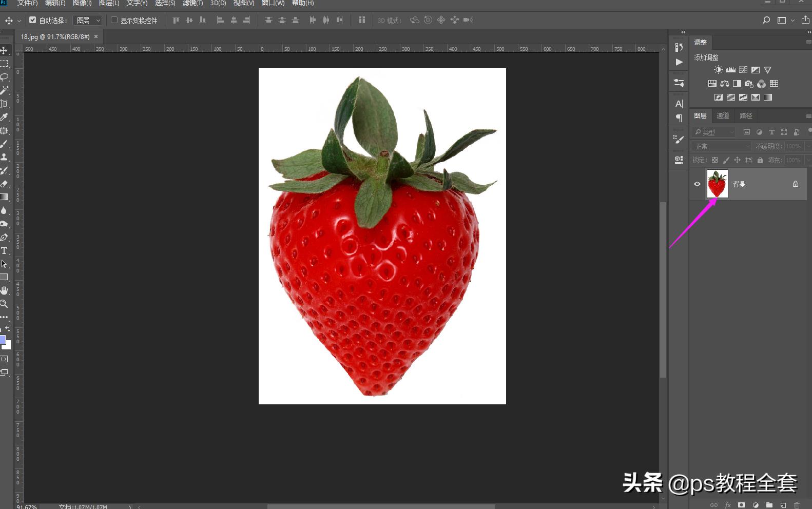Open the 图层 auto-select dropdown
812x509 pixels.
tap(88, 20)
